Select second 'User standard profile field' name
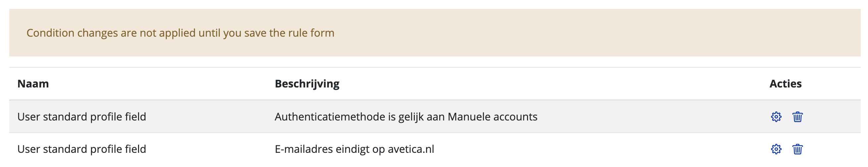The image size is (868, 167). pos(81,149)
